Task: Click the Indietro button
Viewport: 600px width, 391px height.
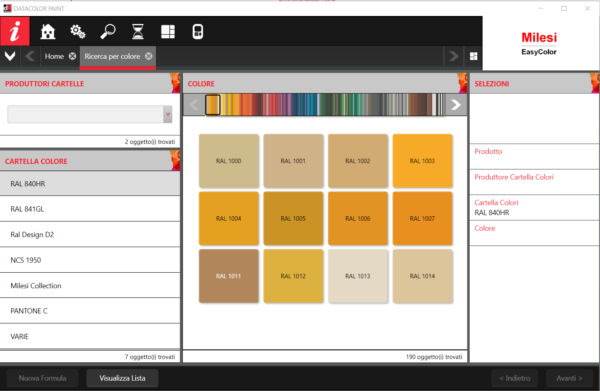Action: coord(515,378)
